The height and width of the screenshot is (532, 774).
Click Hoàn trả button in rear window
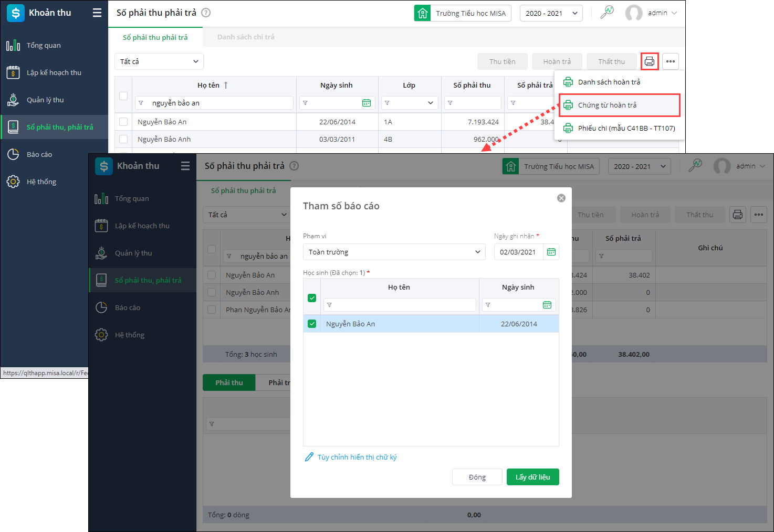(x=557, y=61)
